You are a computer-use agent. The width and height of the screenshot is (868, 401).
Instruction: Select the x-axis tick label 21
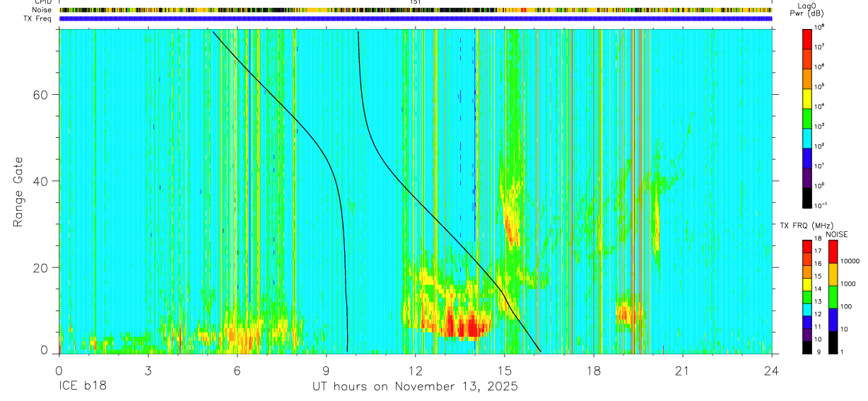[x=683, y=371]
